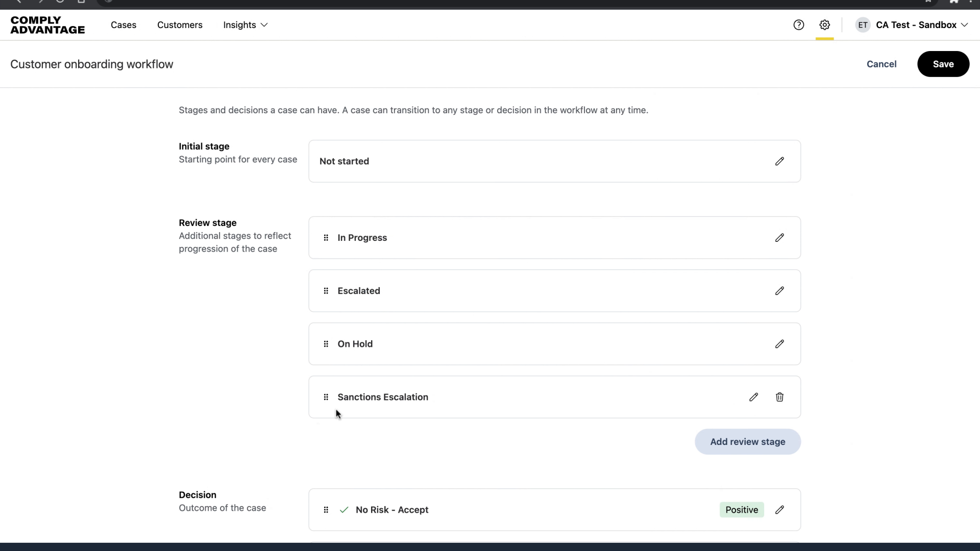
Task: Edit the On Hold review stage
Action: click(779, 344)
